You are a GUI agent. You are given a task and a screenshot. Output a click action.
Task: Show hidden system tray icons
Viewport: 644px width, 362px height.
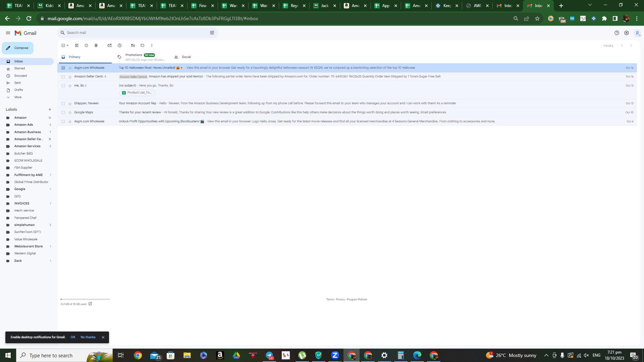(x=546, y=355)
